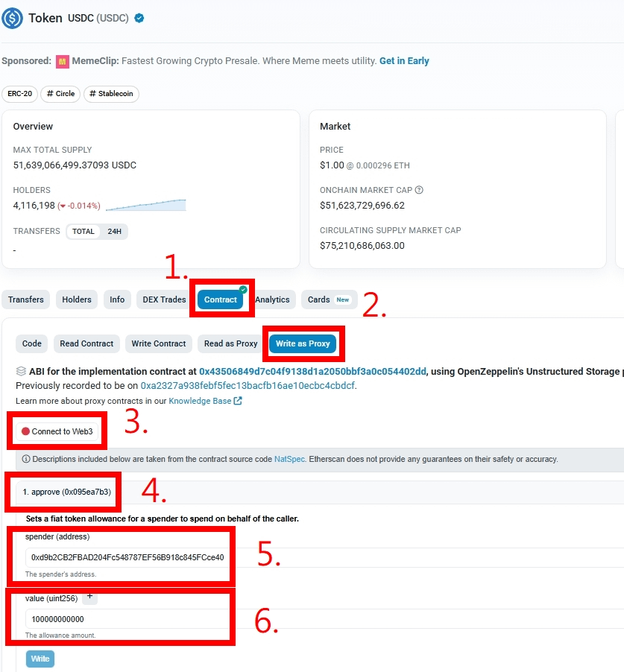Click the holders count 4,116,198
624x672 pixels.
pos(34,206)
